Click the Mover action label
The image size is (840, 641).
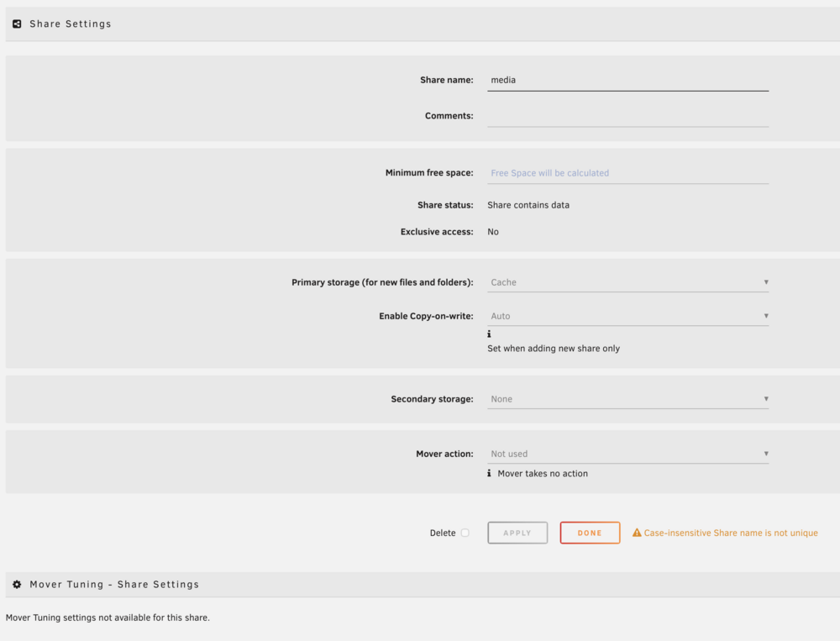coord(444,454)
